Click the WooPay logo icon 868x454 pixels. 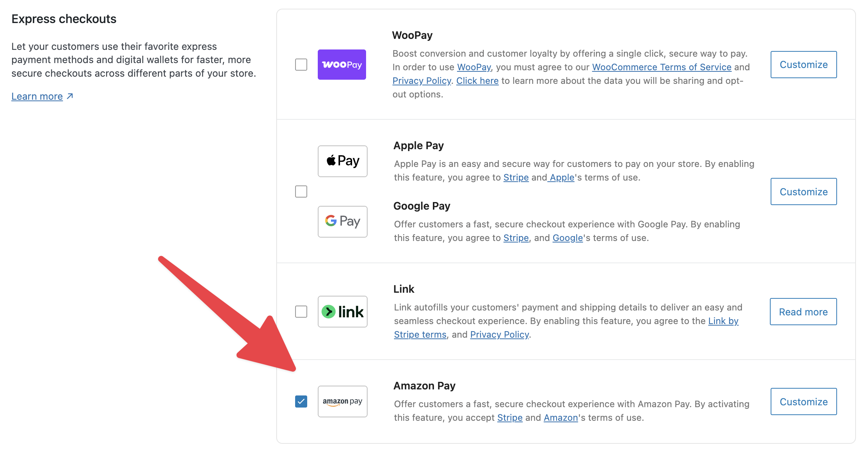click(x=342, y=65)
